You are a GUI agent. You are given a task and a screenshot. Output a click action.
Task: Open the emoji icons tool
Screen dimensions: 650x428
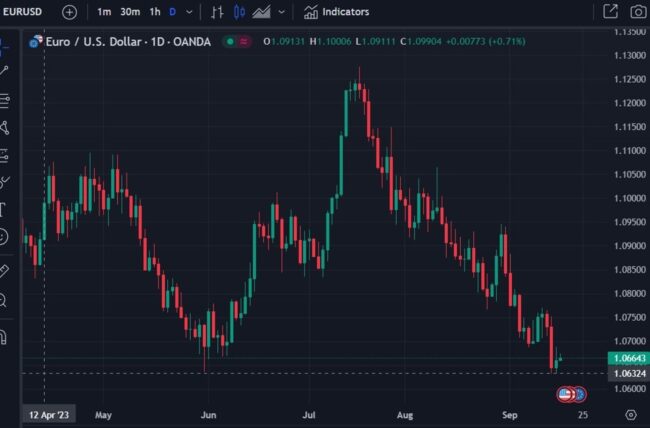5,237
